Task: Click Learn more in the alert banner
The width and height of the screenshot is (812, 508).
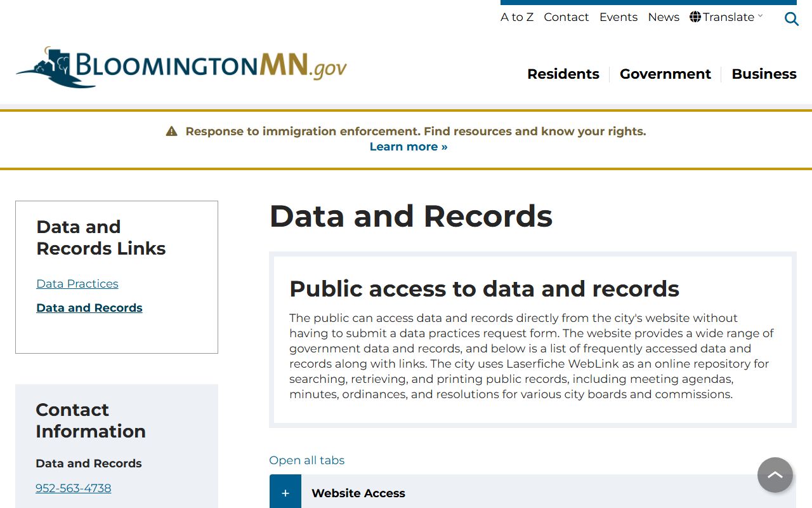Action: (409, 147)
